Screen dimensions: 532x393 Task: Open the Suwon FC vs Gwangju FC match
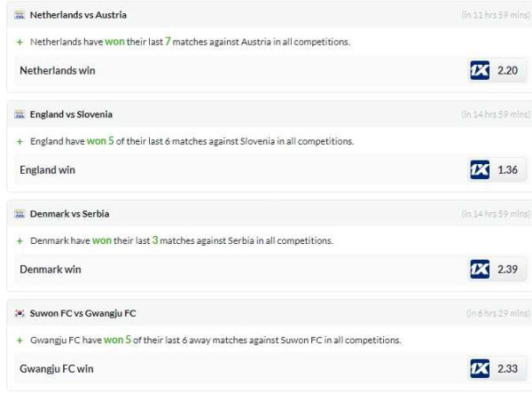(82, 313)
